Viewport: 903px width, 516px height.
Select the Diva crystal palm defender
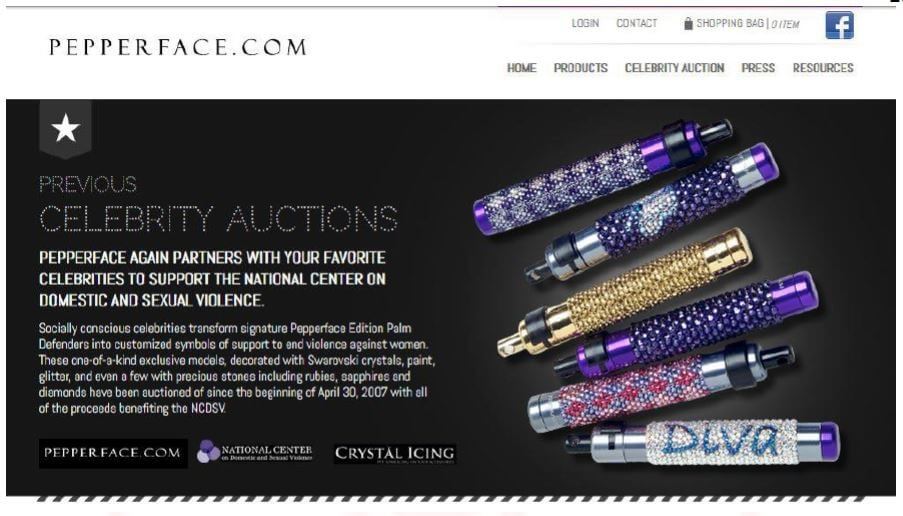pyautogui.click(x=703, y=442)
